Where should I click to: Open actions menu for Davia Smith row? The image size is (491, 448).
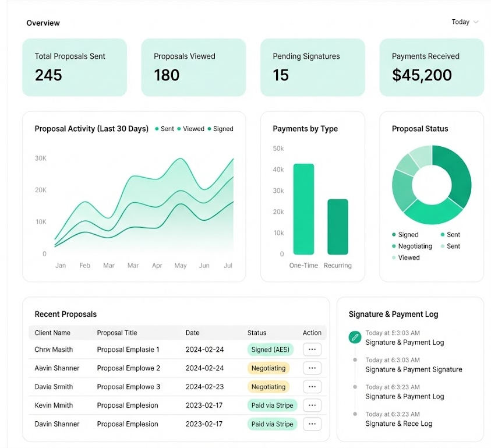pyautogui.click(x=312, y=387)
